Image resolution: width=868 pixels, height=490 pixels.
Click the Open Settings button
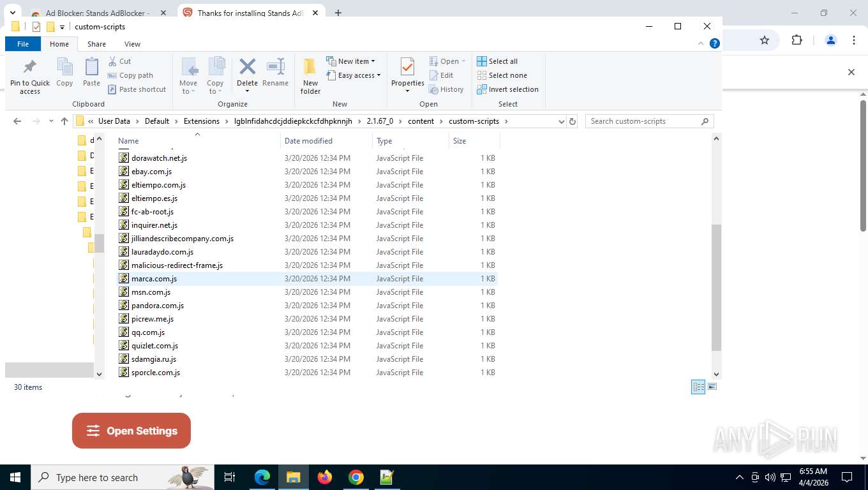[x=131, y=431]
